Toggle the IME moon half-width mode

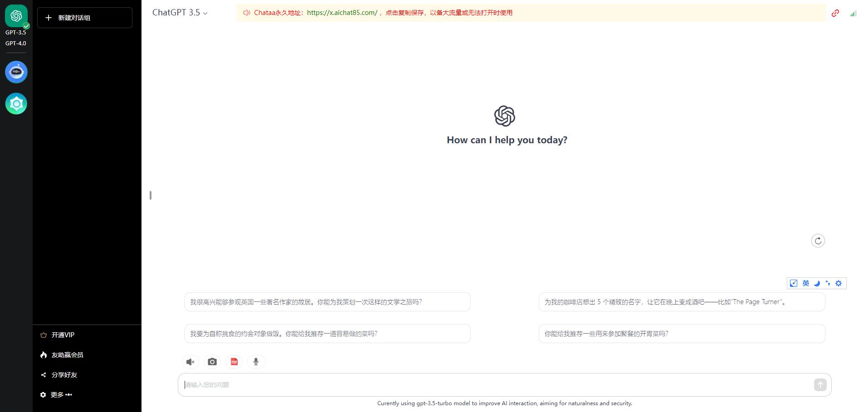[817, 283]
